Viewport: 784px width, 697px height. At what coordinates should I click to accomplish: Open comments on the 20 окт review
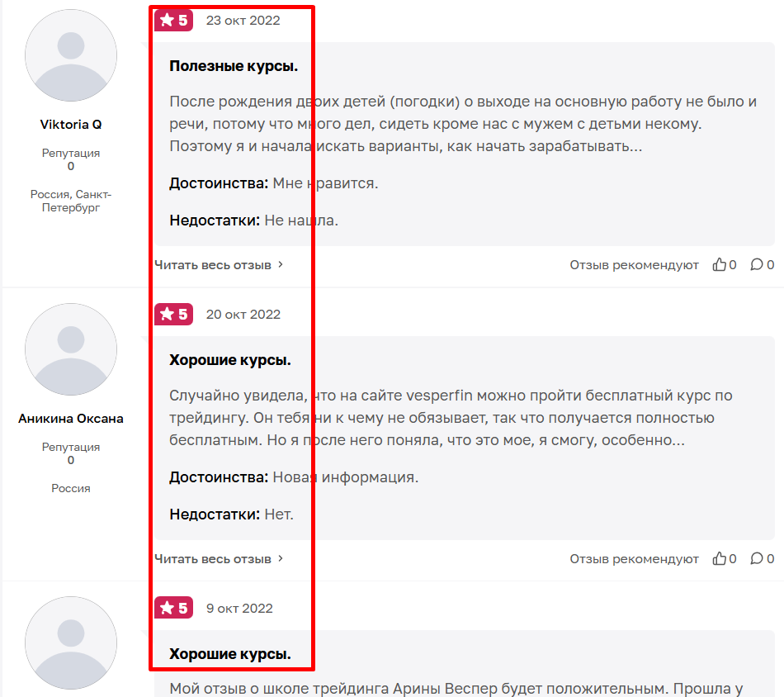tap(757, 558)
